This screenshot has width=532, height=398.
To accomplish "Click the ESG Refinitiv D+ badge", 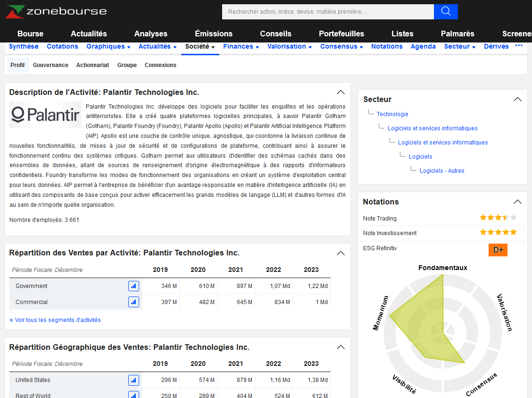I will (x=498, y=250).
